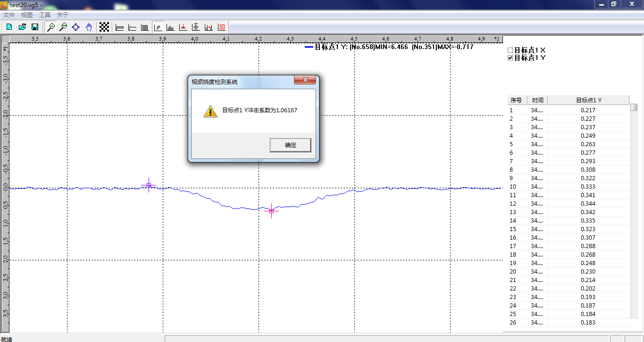Select table row with value 0.227

tap(569, 119)
